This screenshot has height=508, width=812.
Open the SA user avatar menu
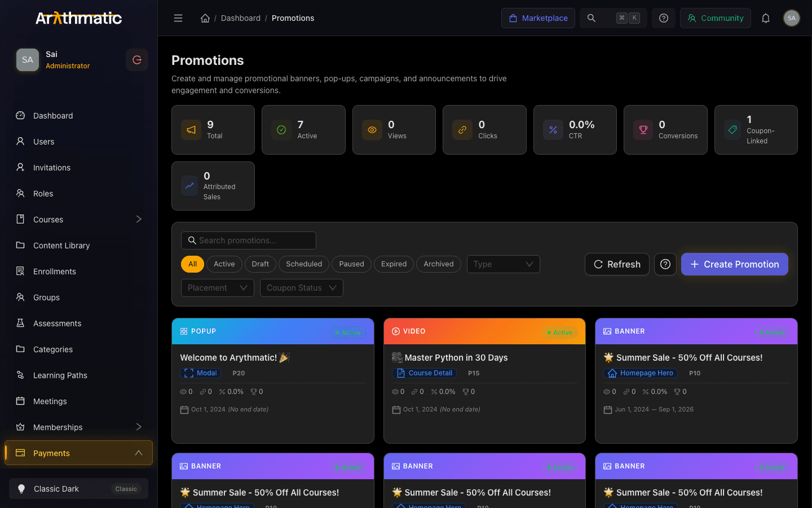(x=792, y=18)
